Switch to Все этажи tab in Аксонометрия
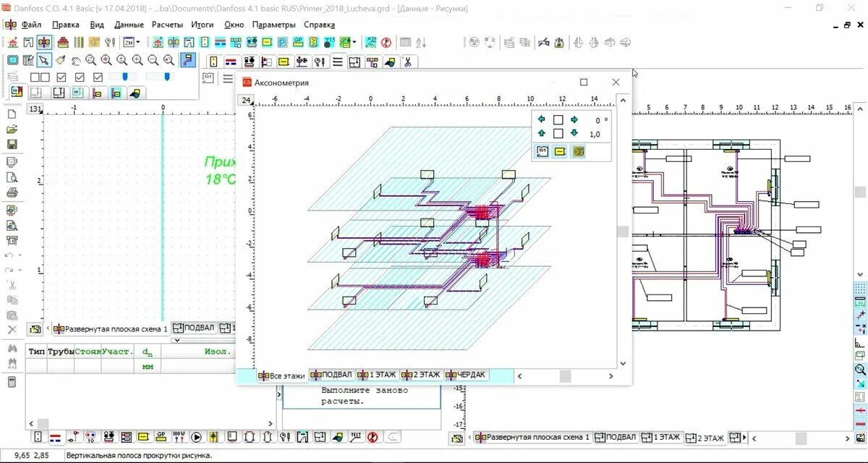Screen dimensions: 868x463 (282, 375)
